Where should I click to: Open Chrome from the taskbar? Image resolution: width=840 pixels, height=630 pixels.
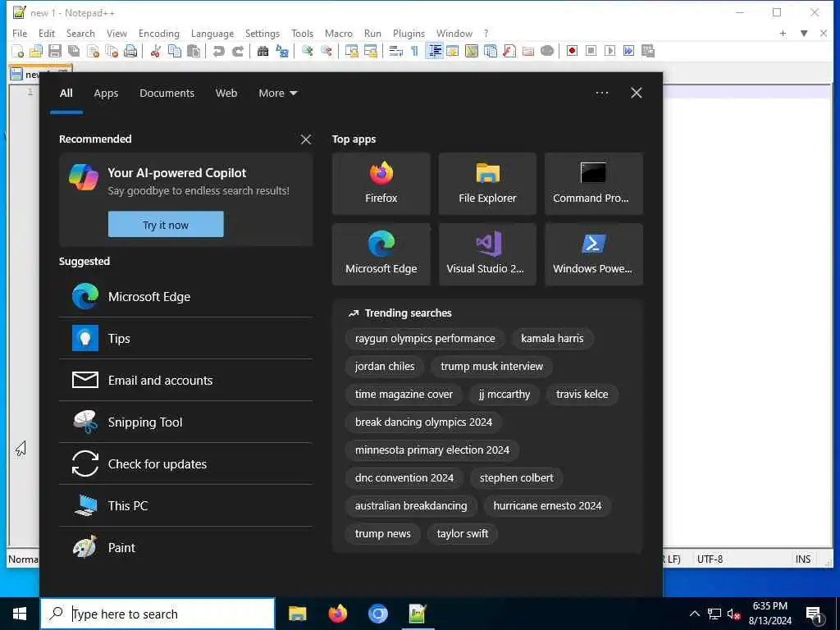377,614
